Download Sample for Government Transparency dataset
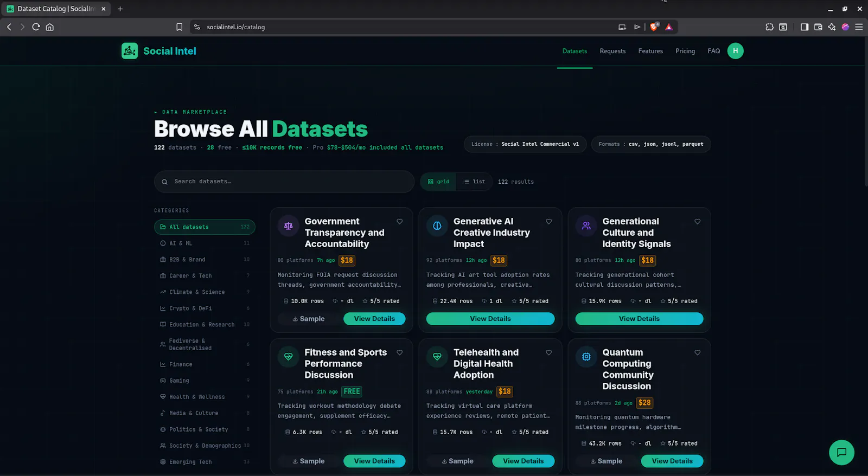868x476 pixels. 309,319
